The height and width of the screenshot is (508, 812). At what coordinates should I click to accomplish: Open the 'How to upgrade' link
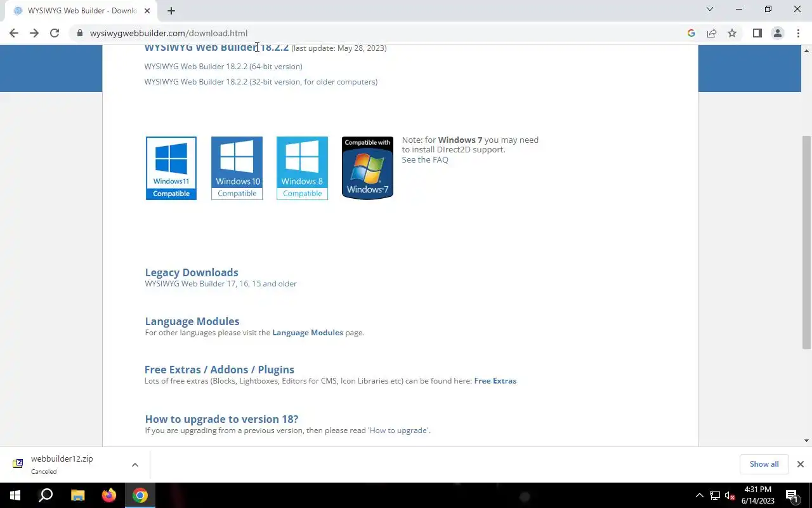(398, 431)
